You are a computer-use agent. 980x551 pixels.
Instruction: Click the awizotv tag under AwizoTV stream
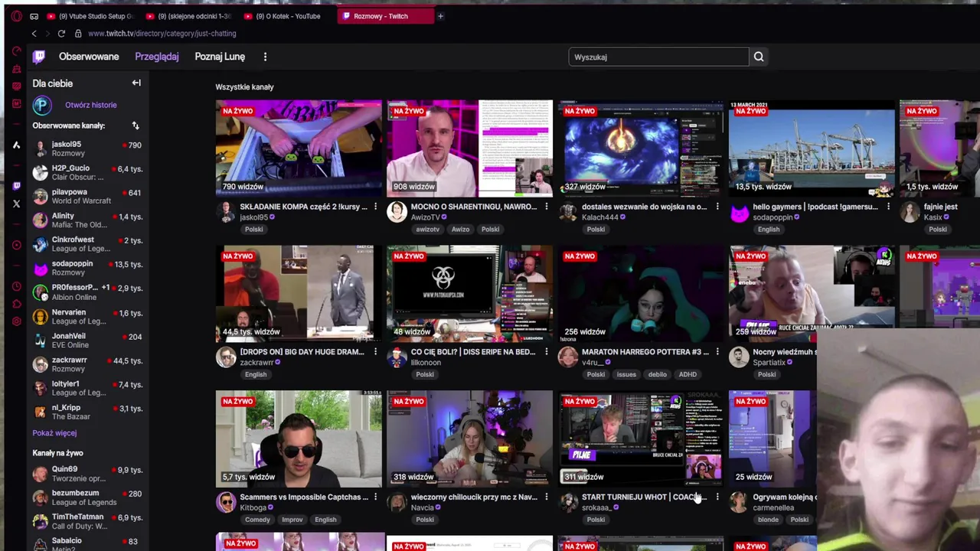point(428,230)
